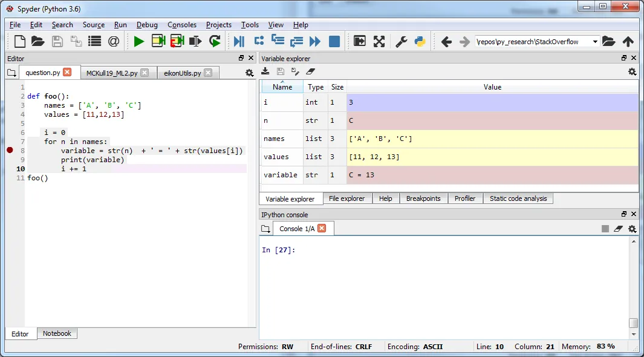Click the Debug file icon in the toolbar
The width and height of the screenshot is (644, 357).
(239, 41)
